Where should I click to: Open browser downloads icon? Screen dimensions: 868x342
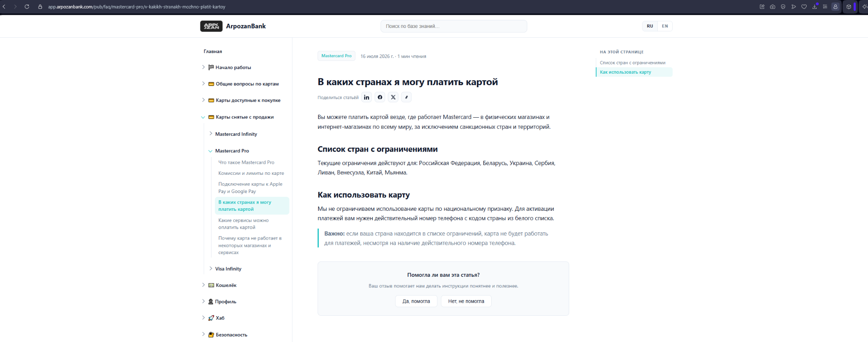814,7
